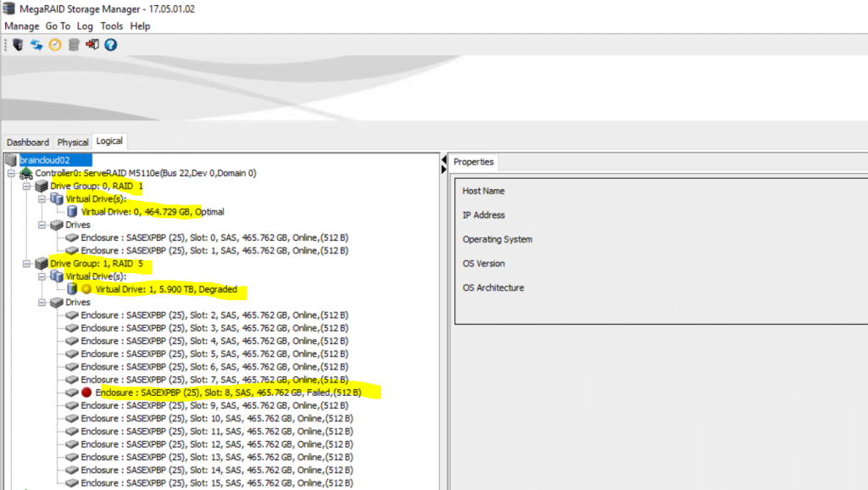
Task: Select the Slot 13 drive row
Action: pos(216,457)
